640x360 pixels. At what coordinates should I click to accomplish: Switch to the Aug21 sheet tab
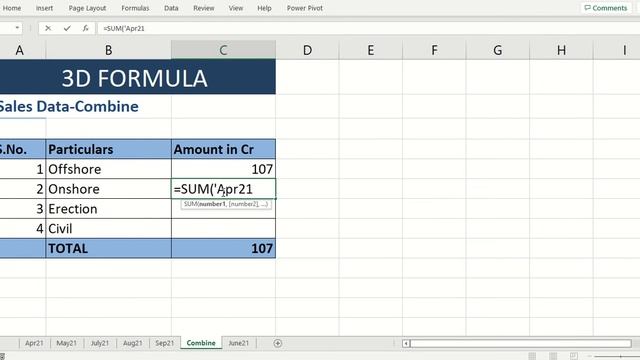(x=133, y=343)
